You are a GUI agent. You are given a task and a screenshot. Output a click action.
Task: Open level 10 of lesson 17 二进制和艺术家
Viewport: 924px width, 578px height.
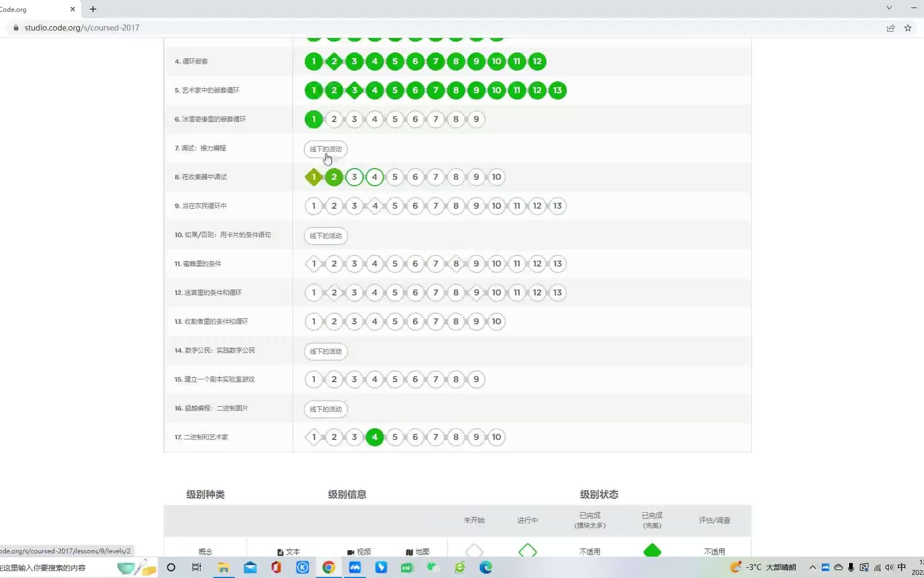497,437
